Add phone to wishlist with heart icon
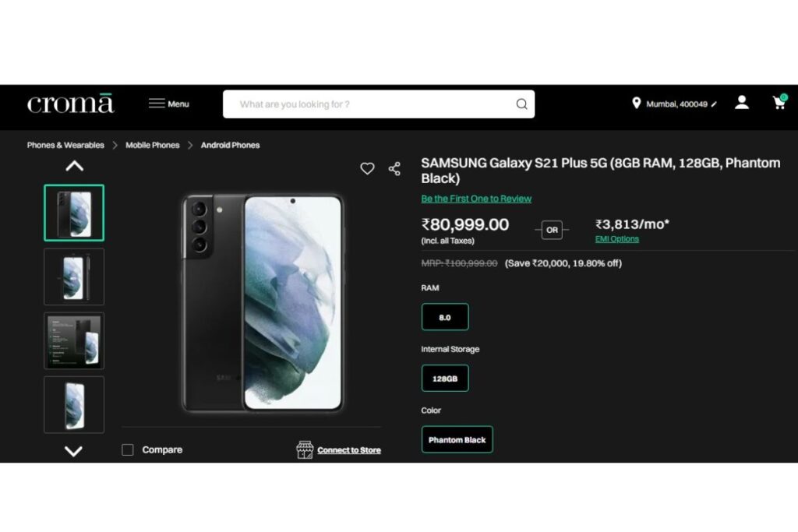The image size is (798, 532). [x=367, y=168]
